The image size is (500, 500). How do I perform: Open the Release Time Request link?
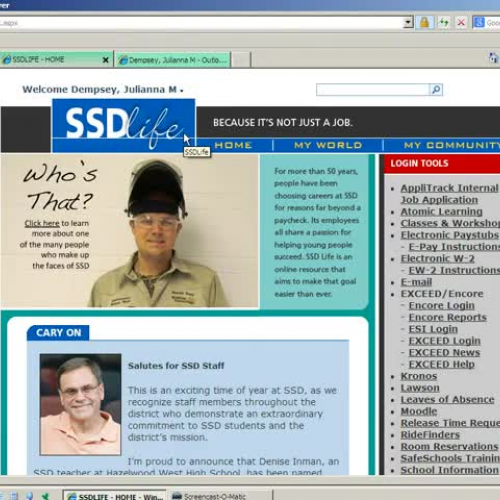[450, 423]
